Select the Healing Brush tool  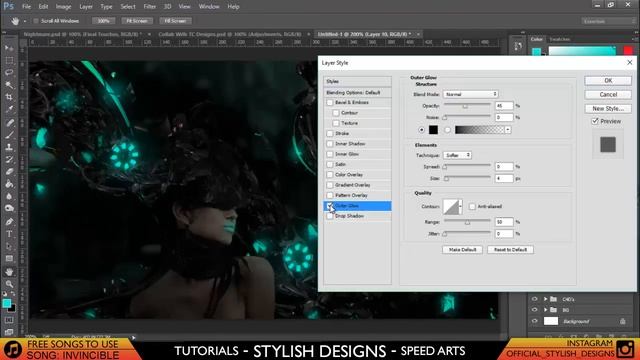click(9, 122)
